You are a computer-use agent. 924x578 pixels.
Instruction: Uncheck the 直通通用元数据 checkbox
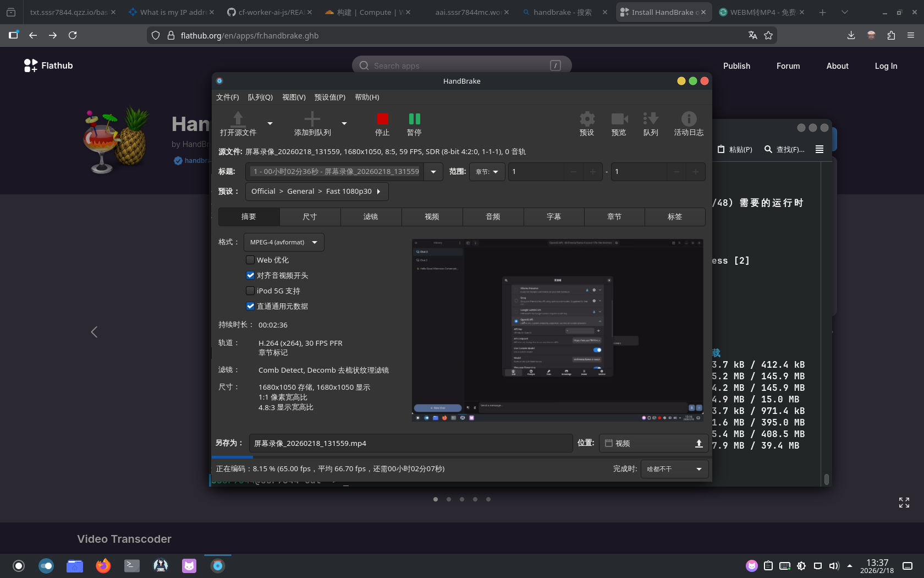pyautogui.click(x=250, y=306)
